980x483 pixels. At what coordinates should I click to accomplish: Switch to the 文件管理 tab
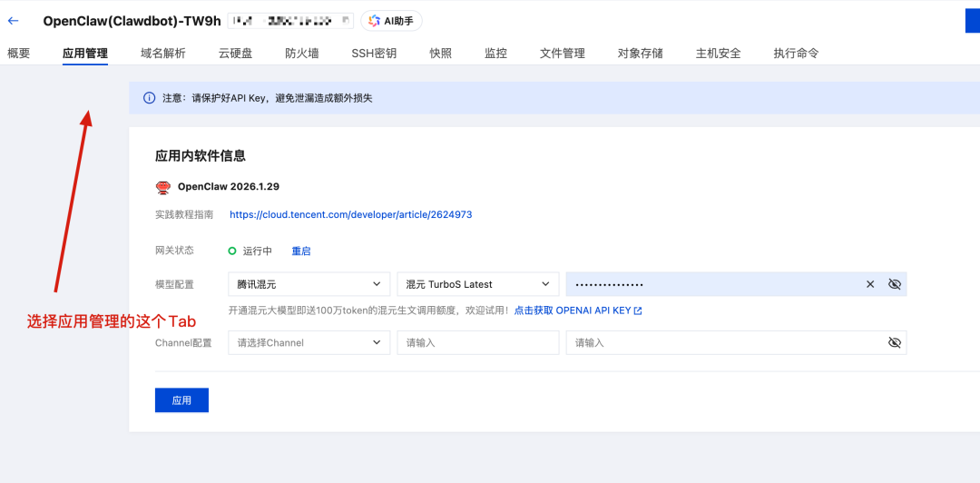pyautogui.click(x=562, y=54)
